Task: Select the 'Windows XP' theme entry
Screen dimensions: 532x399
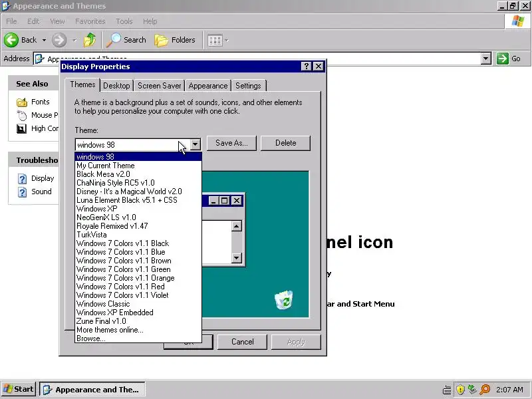Action: (x=138, y=209)
